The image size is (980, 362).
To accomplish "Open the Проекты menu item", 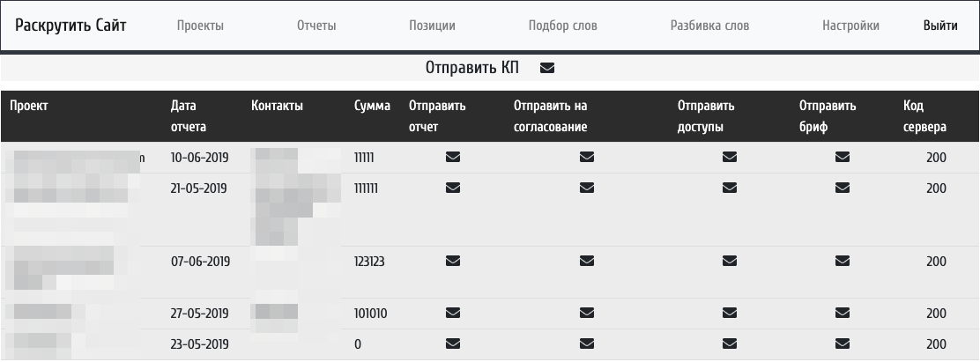I will (200, 26).
